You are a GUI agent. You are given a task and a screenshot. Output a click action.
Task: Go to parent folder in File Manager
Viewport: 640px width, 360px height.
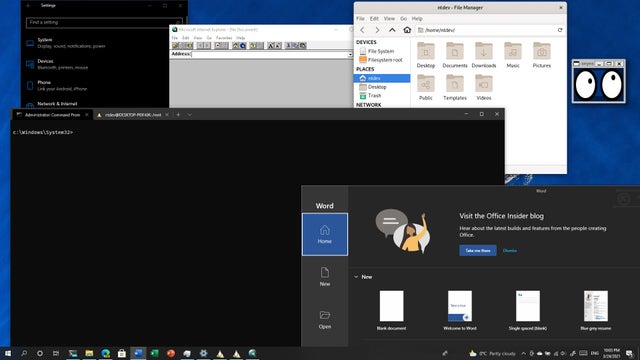point(392,30)
